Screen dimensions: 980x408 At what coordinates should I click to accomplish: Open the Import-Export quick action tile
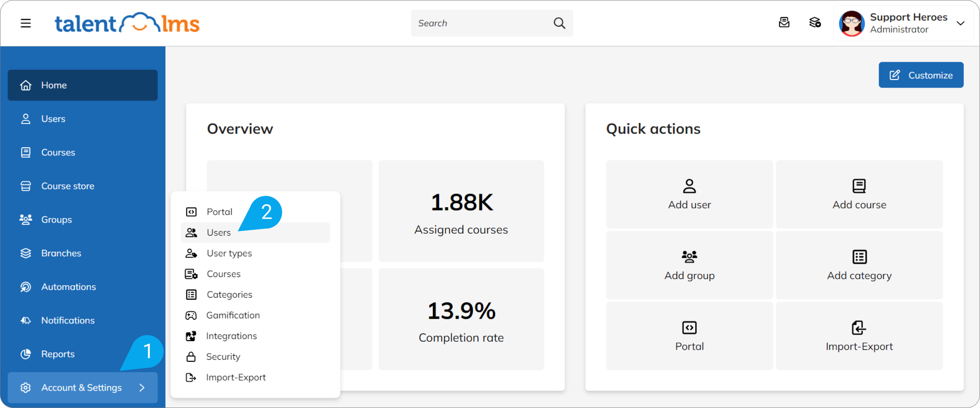click(859, 336)
